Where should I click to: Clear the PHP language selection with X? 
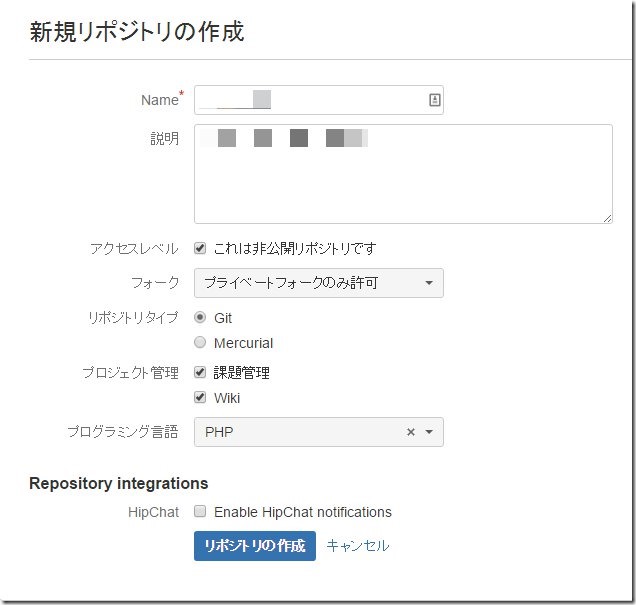410,432
